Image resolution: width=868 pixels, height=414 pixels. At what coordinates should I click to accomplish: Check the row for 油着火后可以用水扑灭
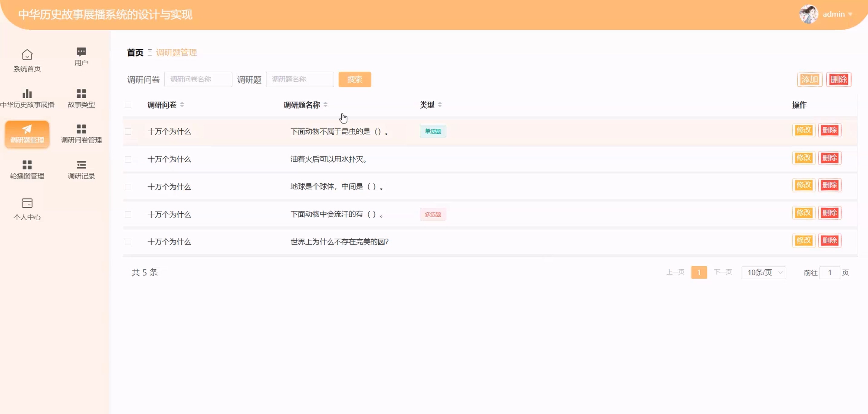(x=128, y=159)
